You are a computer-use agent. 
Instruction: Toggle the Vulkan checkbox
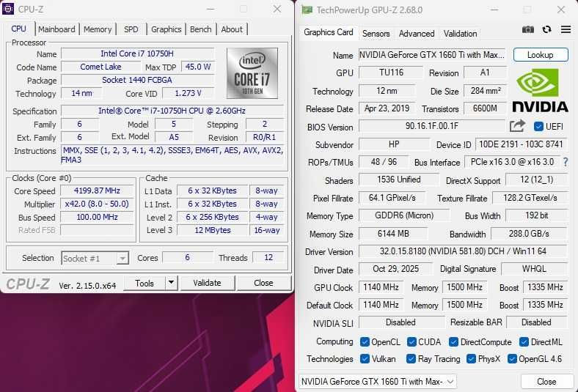point(365,359)
